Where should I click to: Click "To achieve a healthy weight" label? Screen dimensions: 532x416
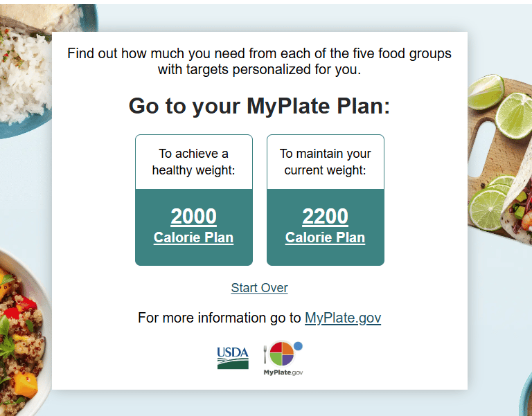[193, 162]
